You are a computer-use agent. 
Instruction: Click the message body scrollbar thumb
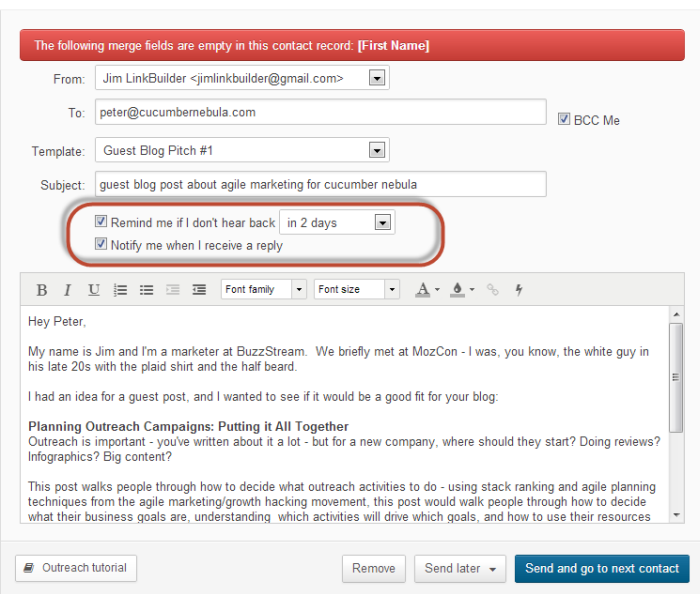coord(676,378)
